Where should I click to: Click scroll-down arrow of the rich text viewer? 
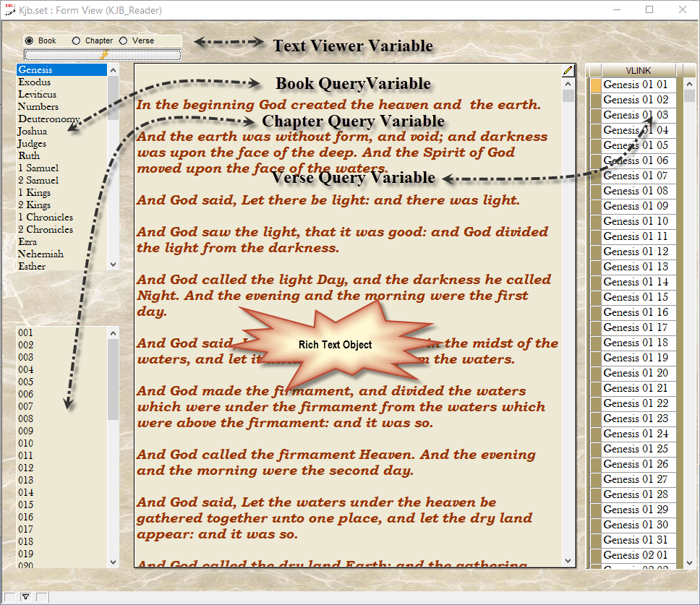tap(568, 561)
